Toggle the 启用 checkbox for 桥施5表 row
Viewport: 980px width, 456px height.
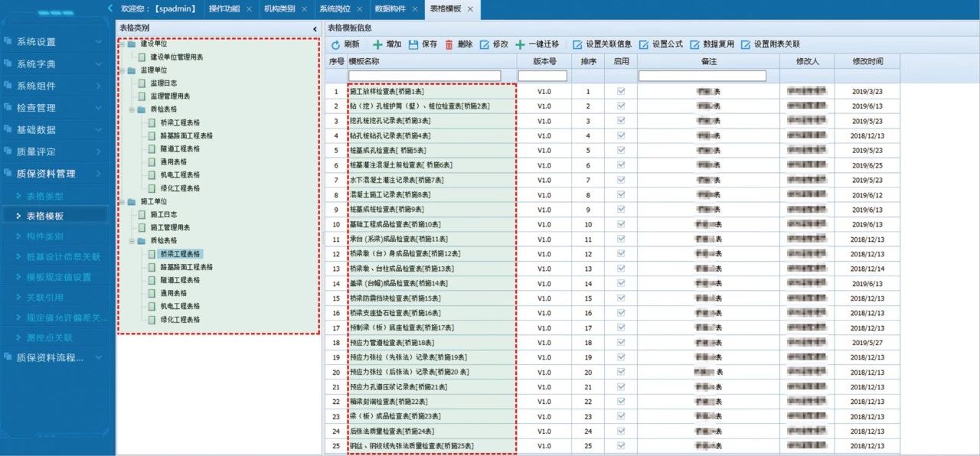621,150
